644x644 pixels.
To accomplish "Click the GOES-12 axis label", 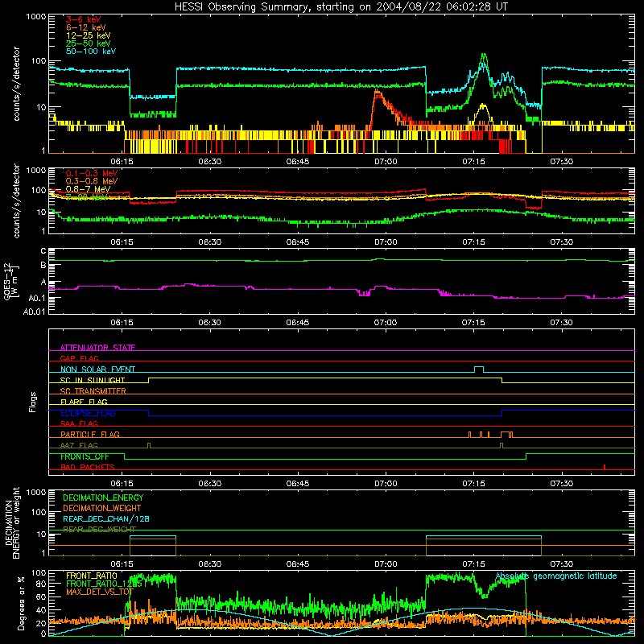I will pos(10,282).
